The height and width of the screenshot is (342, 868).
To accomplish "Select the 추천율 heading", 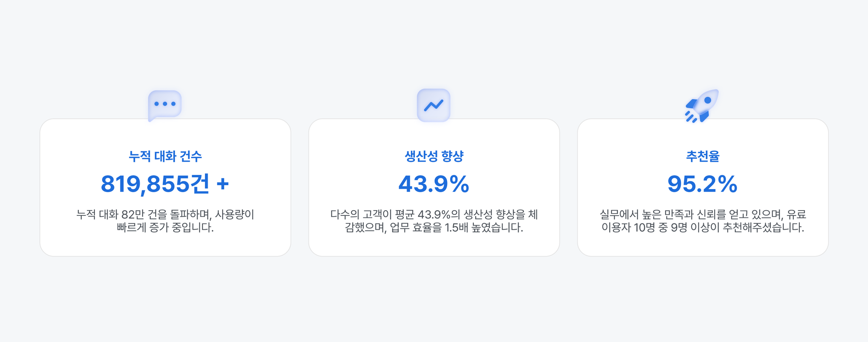I will click(x=703, y=156).
